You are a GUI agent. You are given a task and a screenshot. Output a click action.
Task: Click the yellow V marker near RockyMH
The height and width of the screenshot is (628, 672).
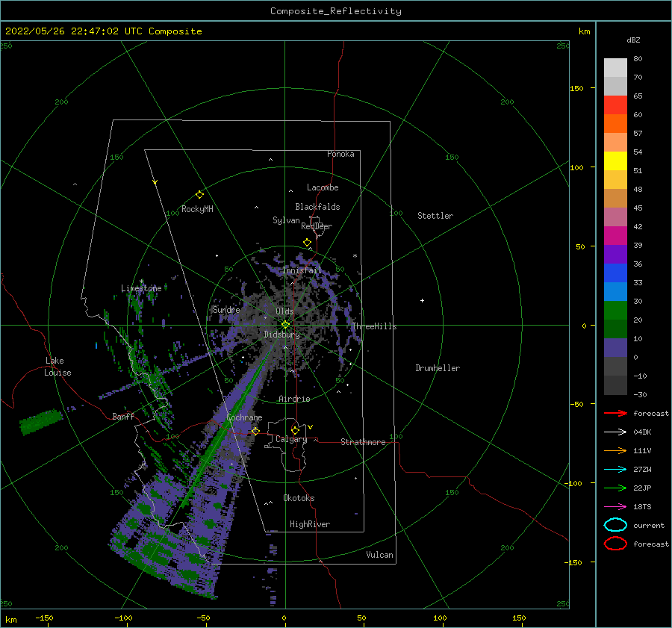155,182
